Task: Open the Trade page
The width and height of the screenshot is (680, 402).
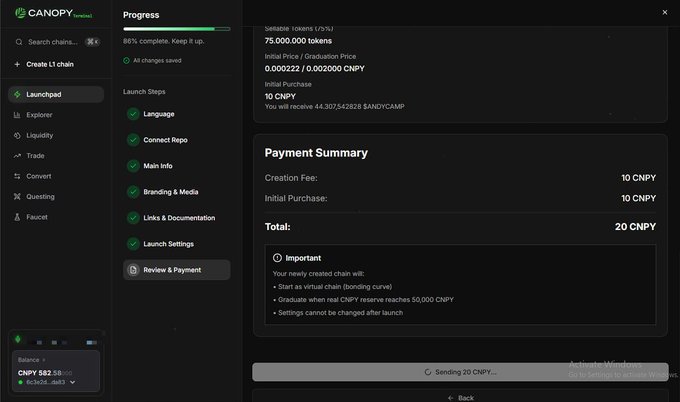Action: pos(35,156)
